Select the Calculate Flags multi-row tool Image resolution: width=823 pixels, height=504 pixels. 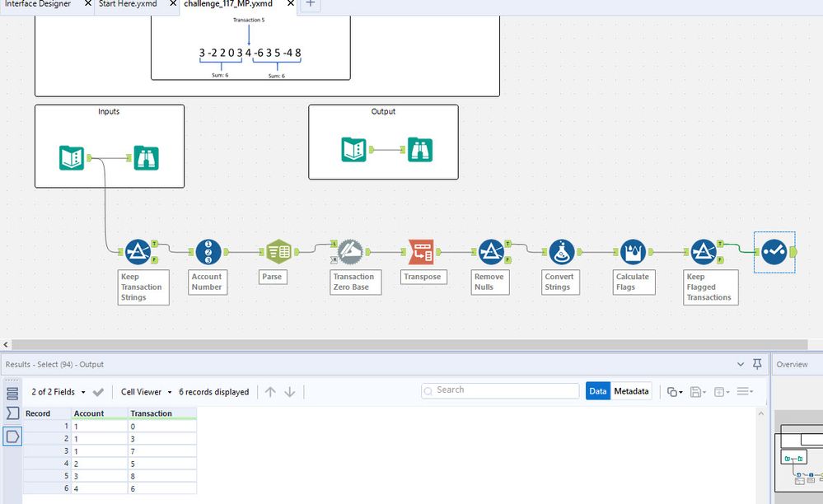[x=633, y=252]
